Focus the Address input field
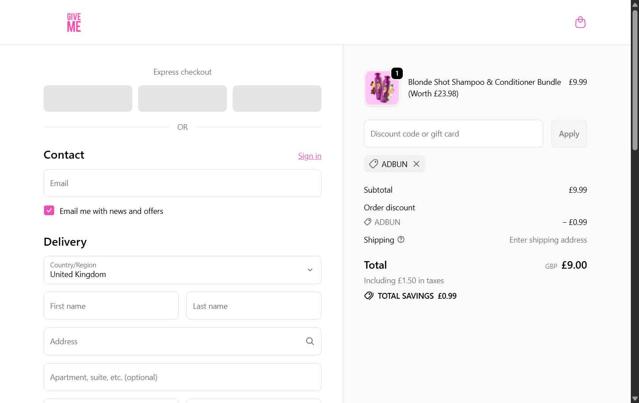The height and width of the screenshot is (403, 639). (183, 341)
